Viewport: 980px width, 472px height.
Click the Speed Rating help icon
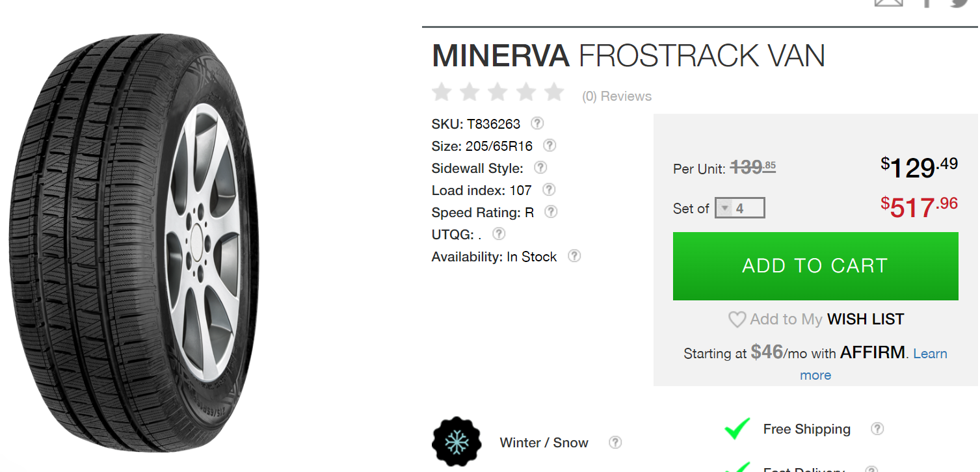(x=551, y=212)
